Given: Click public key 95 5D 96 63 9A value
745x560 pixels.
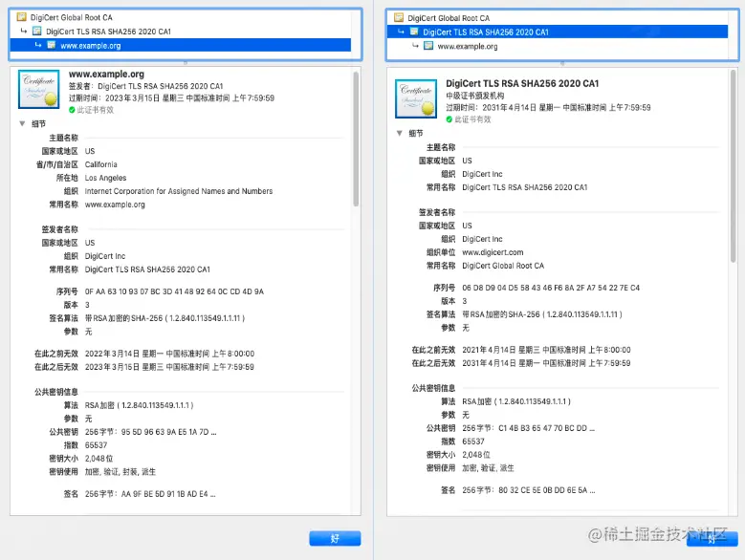Looking at the screenshot, I should point(150,432).
